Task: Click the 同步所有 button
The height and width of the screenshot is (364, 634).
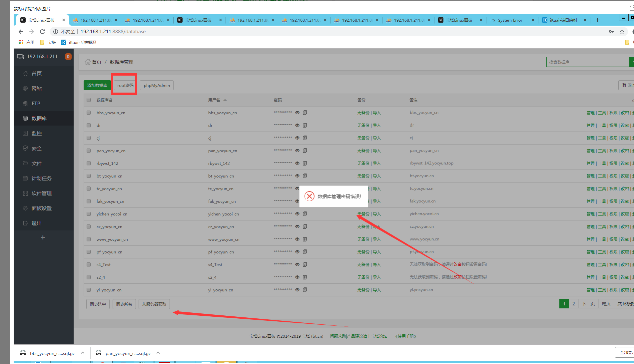Action: pyautogui.click(x=124, y=304)
